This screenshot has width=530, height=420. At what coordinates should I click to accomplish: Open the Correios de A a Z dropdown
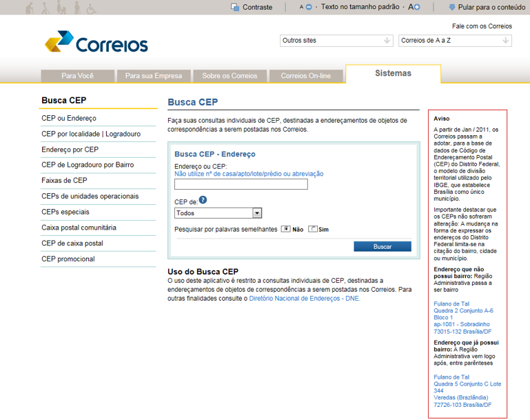455,41
